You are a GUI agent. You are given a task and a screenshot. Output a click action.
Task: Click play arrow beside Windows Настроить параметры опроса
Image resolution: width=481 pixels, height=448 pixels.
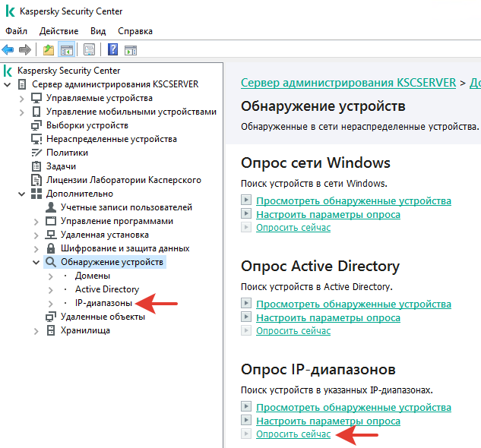[246, 213]
